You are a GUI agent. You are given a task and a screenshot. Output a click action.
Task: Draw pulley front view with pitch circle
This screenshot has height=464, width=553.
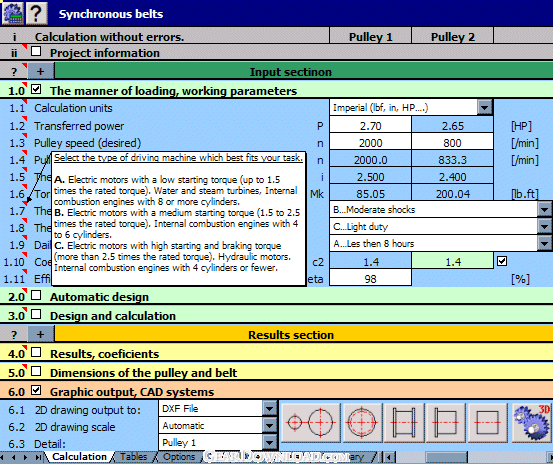363,422
